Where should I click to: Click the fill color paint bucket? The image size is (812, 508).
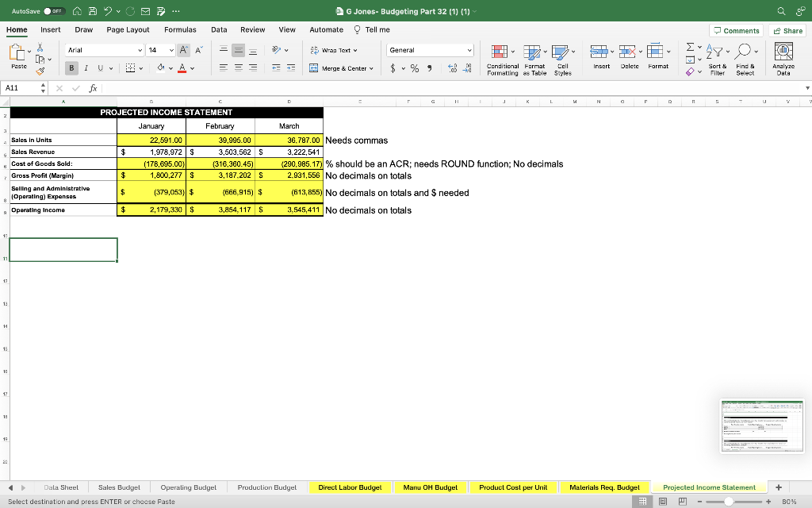[160, 68]
